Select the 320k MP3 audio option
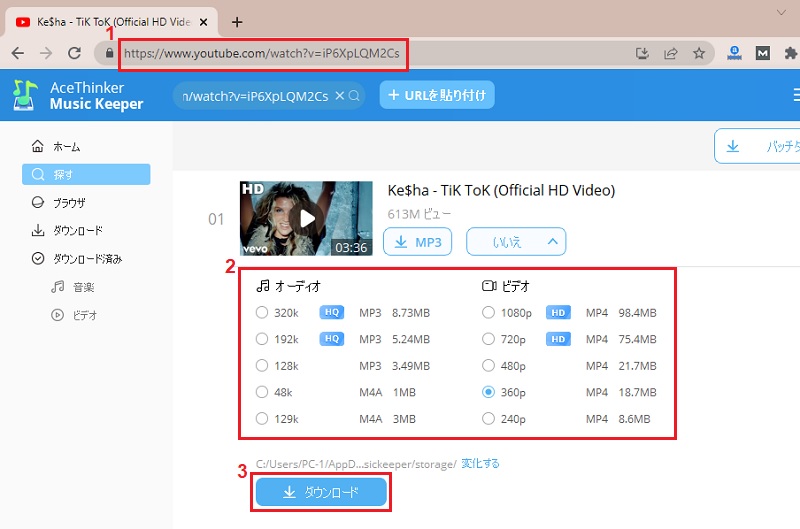The height and width of the screenshot is (529, 800). tap(262, 313)
